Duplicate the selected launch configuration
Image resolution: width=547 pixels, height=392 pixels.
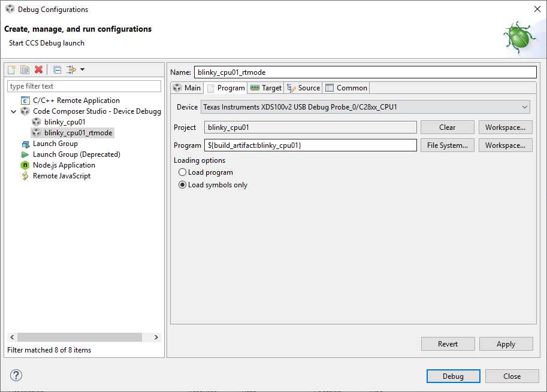click(x=24, y=69)
